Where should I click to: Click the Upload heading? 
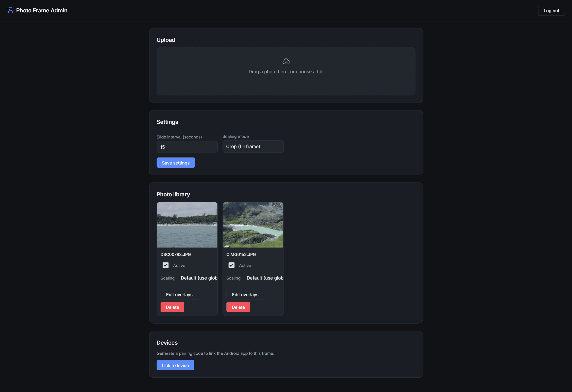tap(166, 40)
